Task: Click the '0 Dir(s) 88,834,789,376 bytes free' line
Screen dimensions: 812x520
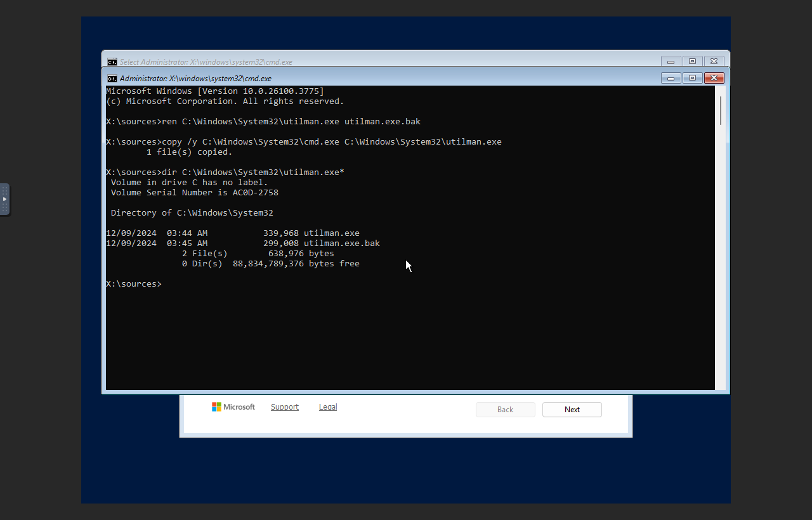Action: (x=271, y=264)
